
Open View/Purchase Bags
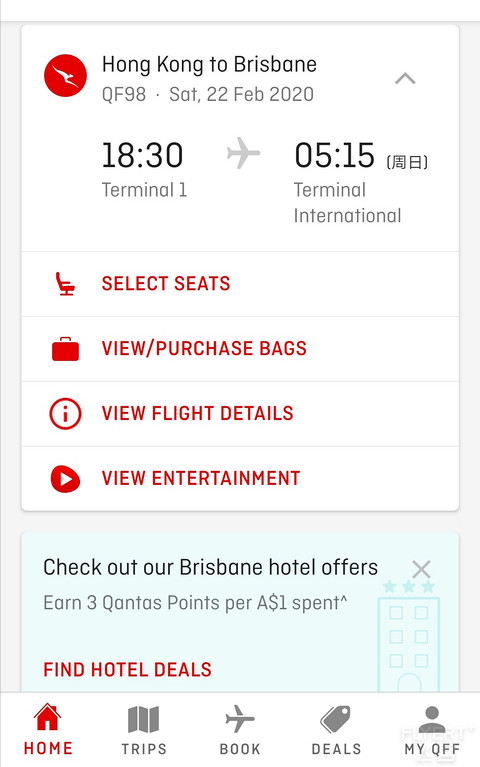tap(240, 349)
